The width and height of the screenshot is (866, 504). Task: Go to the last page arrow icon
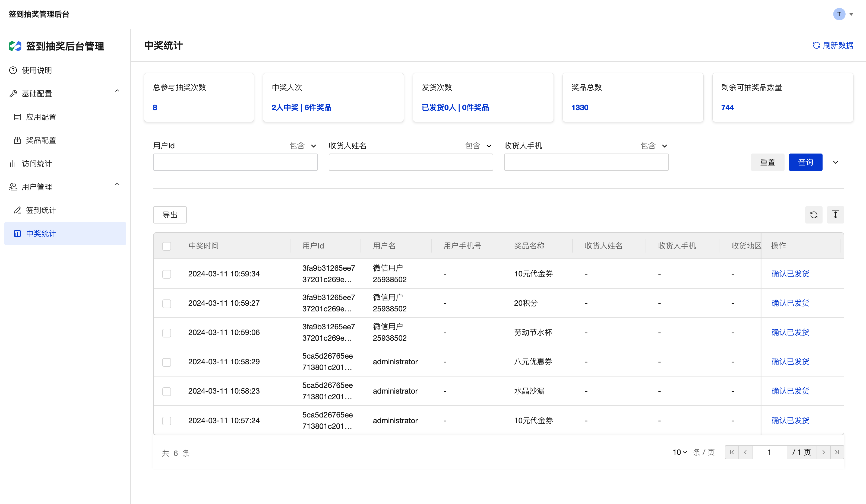(837, 452)
